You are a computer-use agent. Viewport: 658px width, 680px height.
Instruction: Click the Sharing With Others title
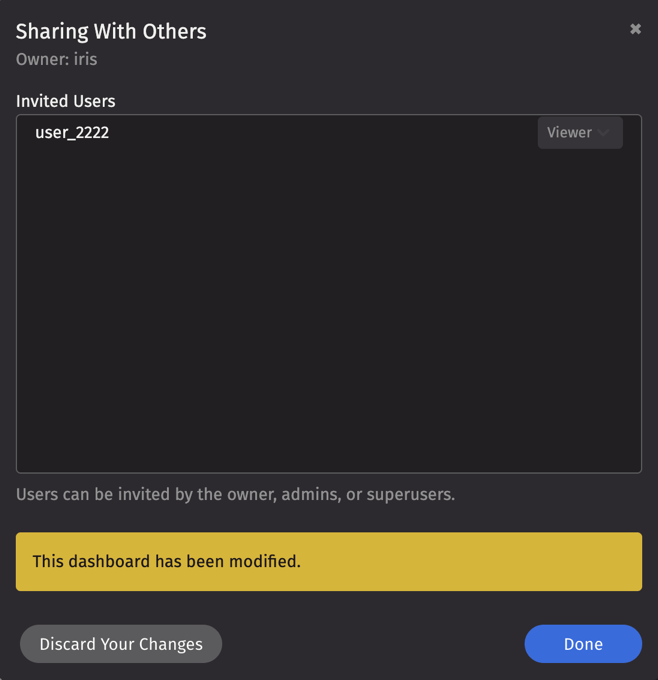pyautogui.click(x=111, y=31)
